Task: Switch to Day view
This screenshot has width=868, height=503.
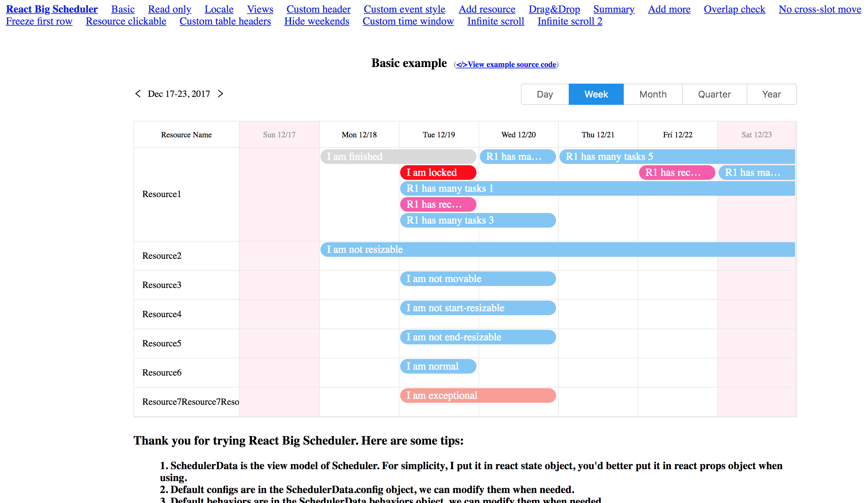Action: click(x=544, y=94)
